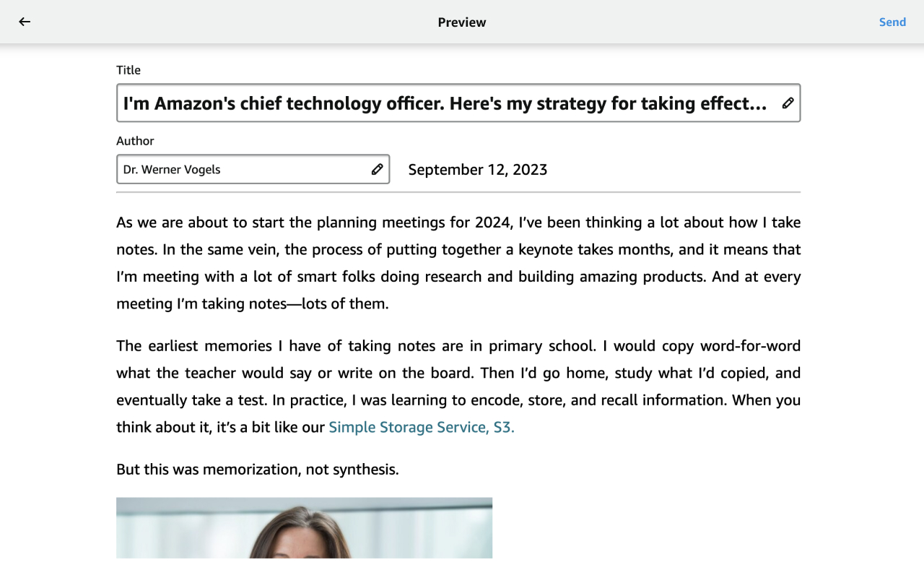Open the Simple Storage Service, S3 link

pyautogui.click(x=422, y=427)
